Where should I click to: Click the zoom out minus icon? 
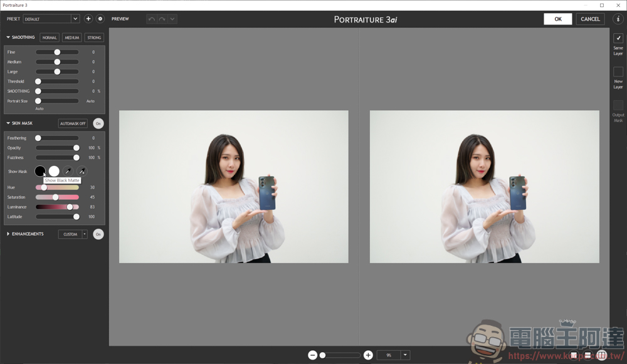tap(312, 355)
